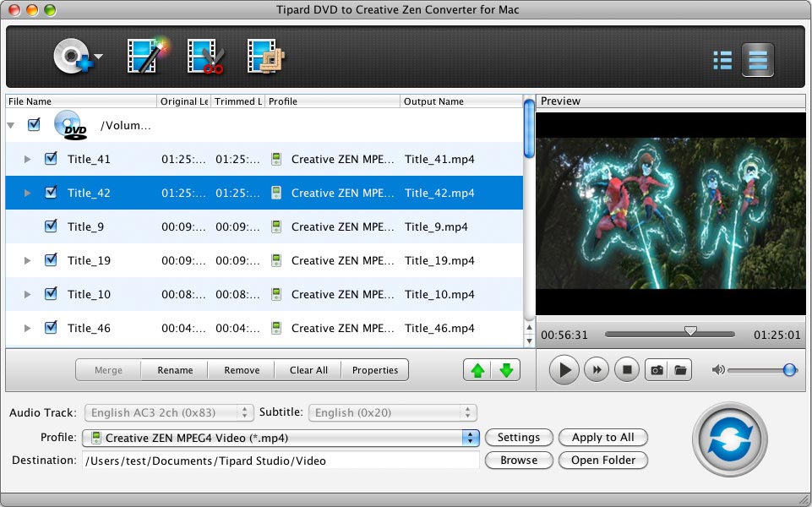Deselect the Title_46 checkbox

click(52, 328)
